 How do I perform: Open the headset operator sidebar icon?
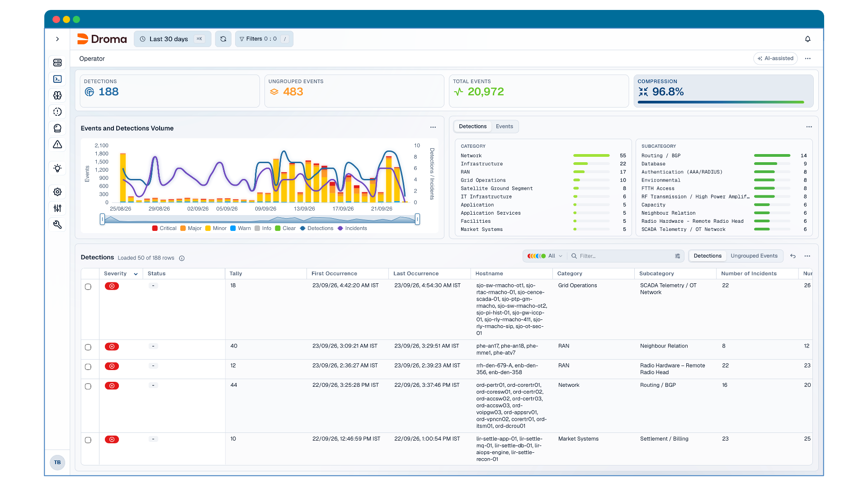point(57,128)
